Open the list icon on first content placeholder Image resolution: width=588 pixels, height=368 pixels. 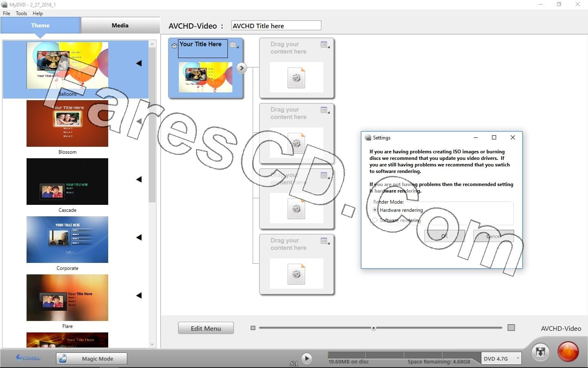[324, 45]
